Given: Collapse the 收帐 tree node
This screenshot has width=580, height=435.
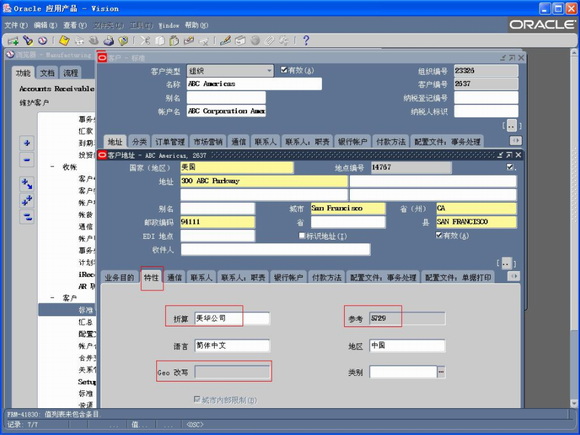Looking at the screenshot, I should click(x=53, y=167).
